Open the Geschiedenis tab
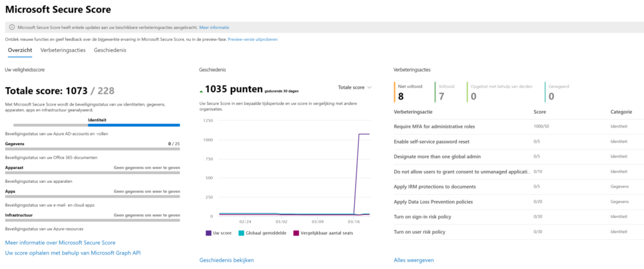This screenshot has width=644, height=269. (x=110, y=50)
